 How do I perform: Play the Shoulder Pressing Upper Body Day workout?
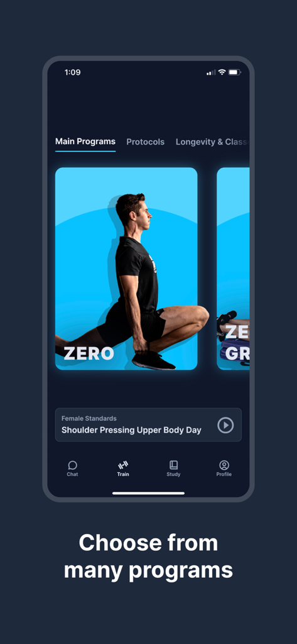pyautogui.click(x=225, y=425)
